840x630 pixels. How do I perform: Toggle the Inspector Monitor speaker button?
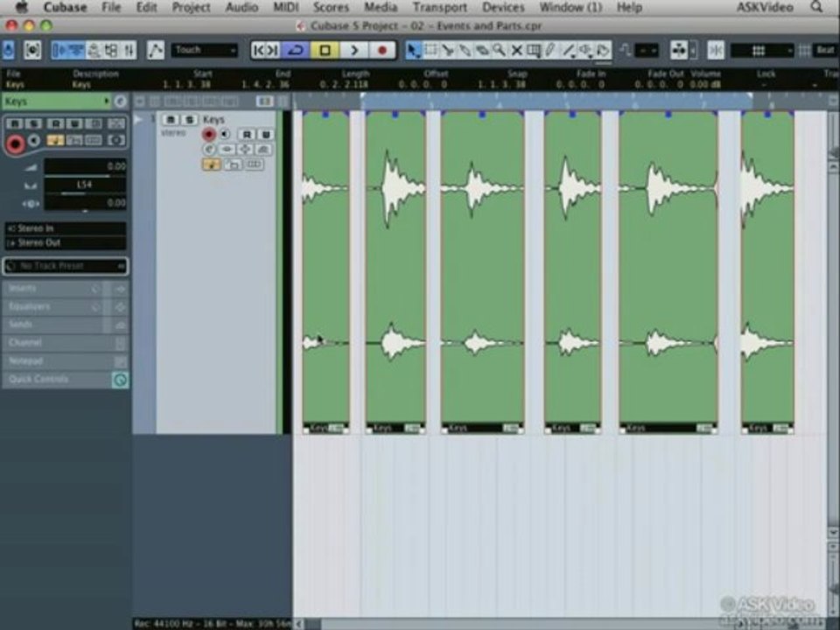point(34,140)
